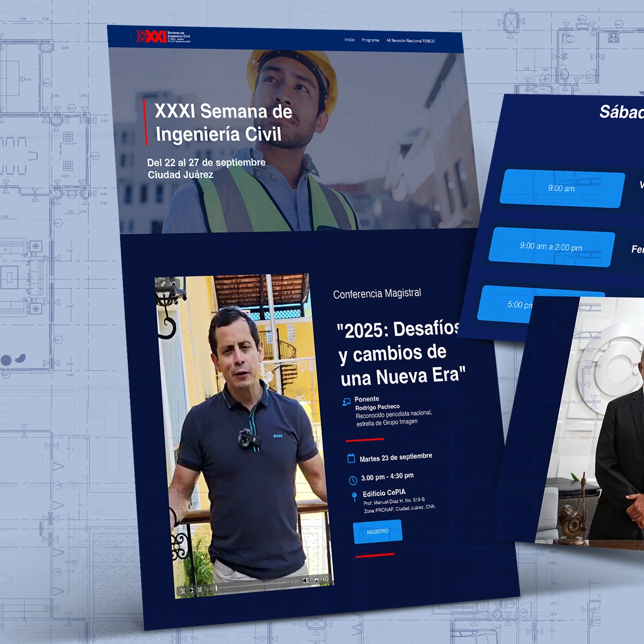Click the calendar icon beside Martes 23 de septiembre
This screenshot has width=644, height=644.
tap(351, 458)
